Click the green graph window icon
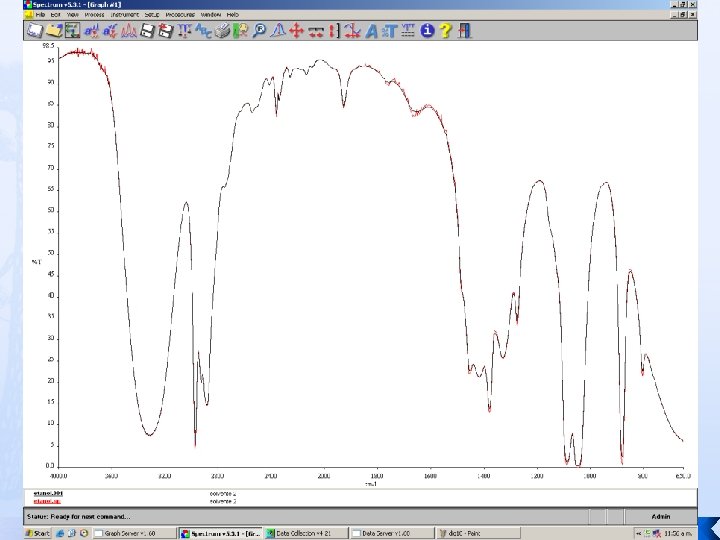This screenshot has height=540, width=720. [x=73, y=31]
